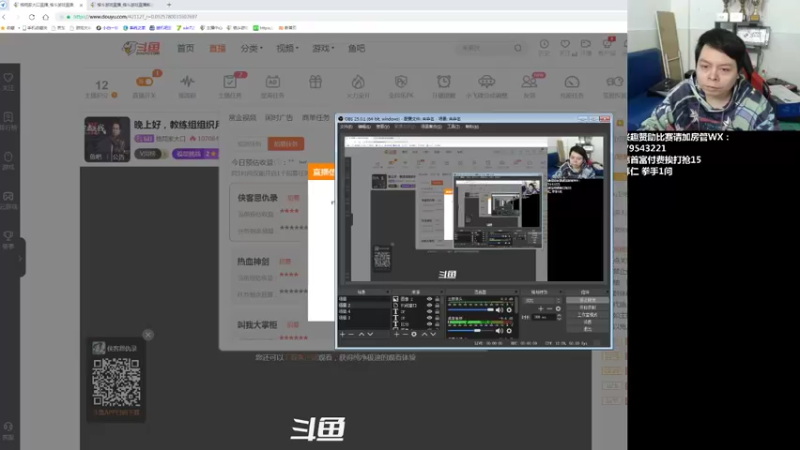Open followed heart icon in Douyu header
Screen dimensions: 800x450
(x=565, y=44)
